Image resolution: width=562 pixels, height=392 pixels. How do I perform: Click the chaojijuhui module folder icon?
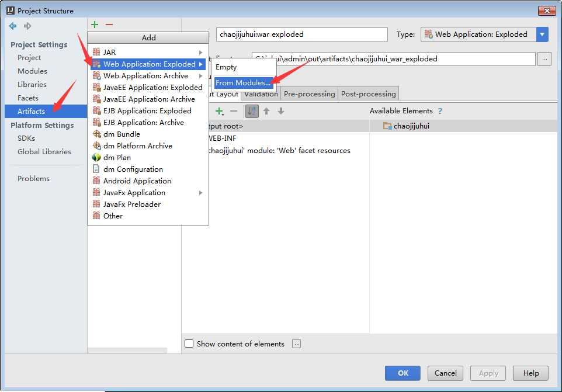pos(387,126)
